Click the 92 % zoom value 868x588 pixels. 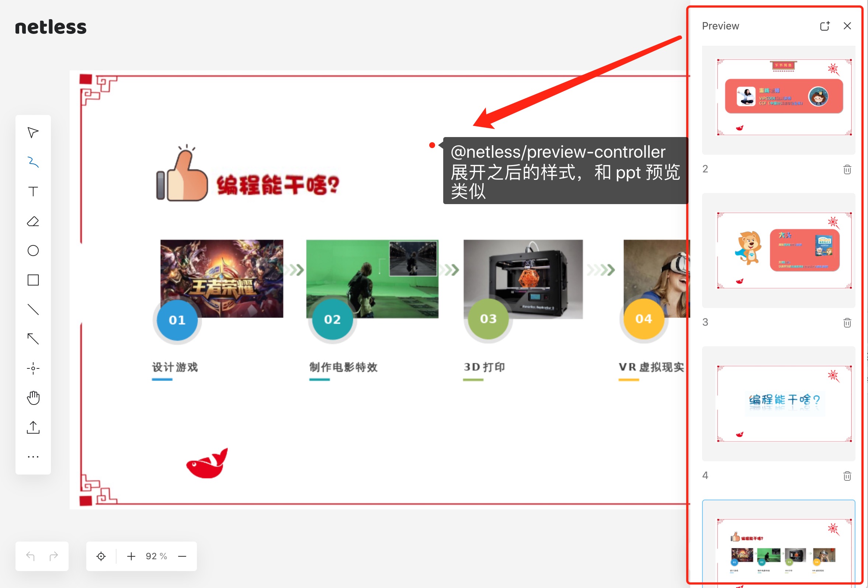click(156, 556)
